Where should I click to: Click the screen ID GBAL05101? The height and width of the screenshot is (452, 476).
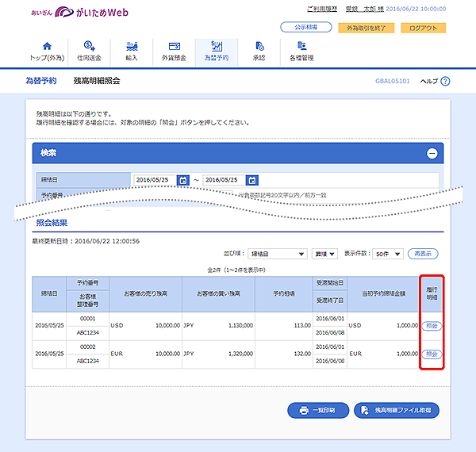click(x=392, y=81)
